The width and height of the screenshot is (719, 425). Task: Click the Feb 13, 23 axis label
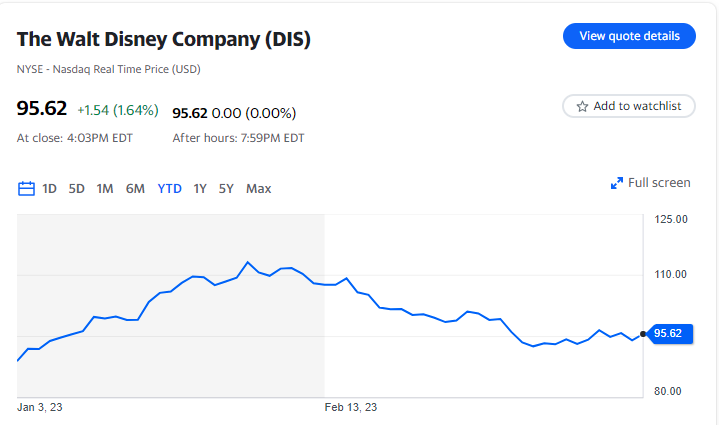coord(351,407)
